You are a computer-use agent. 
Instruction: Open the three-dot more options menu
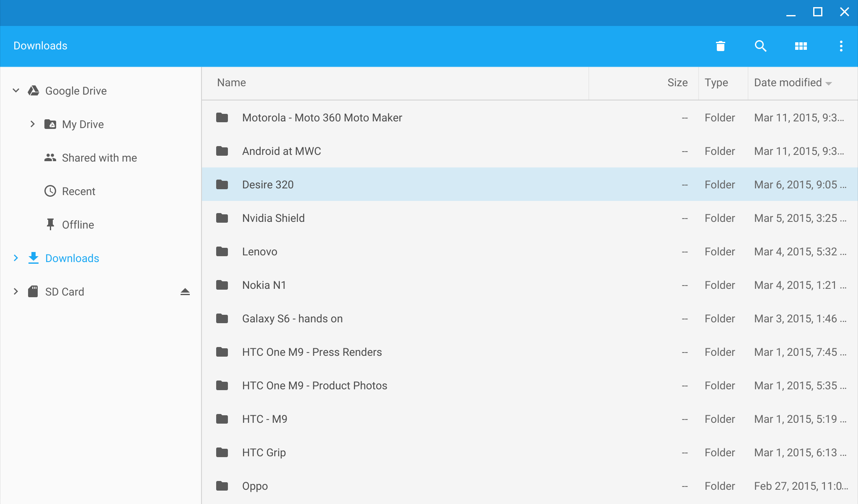[x=841, y=46]
